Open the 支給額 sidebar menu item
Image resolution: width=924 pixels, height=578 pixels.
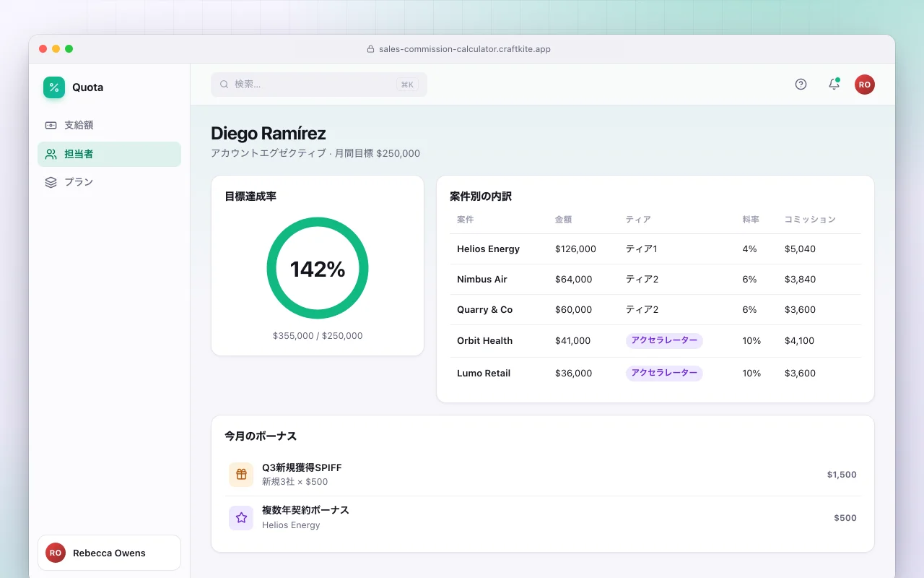[x=109, y=125]
